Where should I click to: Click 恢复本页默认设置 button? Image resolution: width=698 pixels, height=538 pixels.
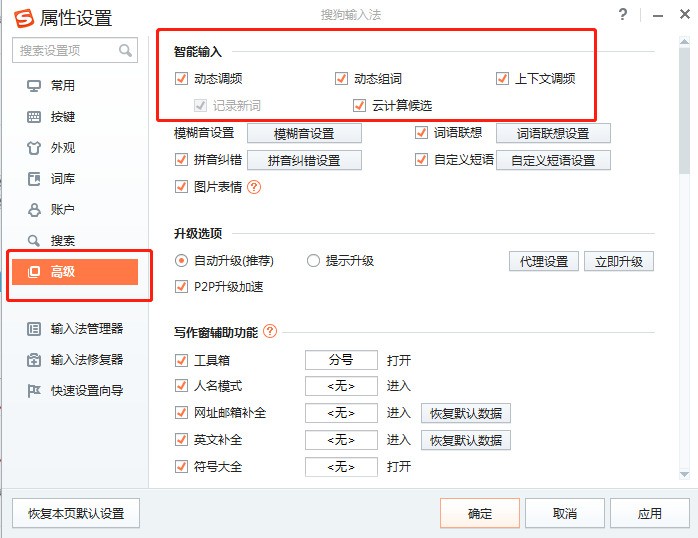[x=76, y=513]
